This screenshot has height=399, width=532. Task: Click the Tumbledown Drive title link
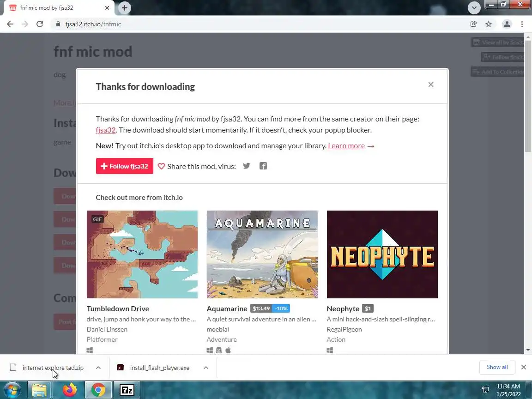pos(118,309)
